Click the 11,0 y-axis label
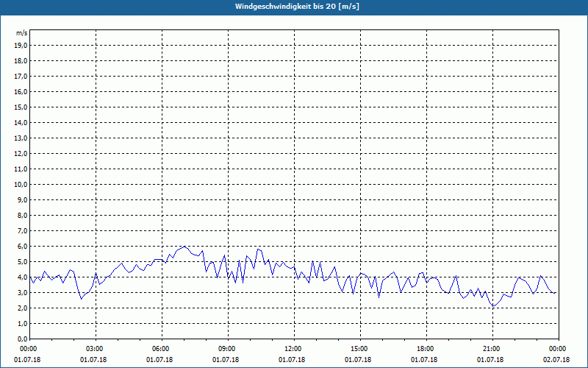588x368 pixels. (21, 169)
